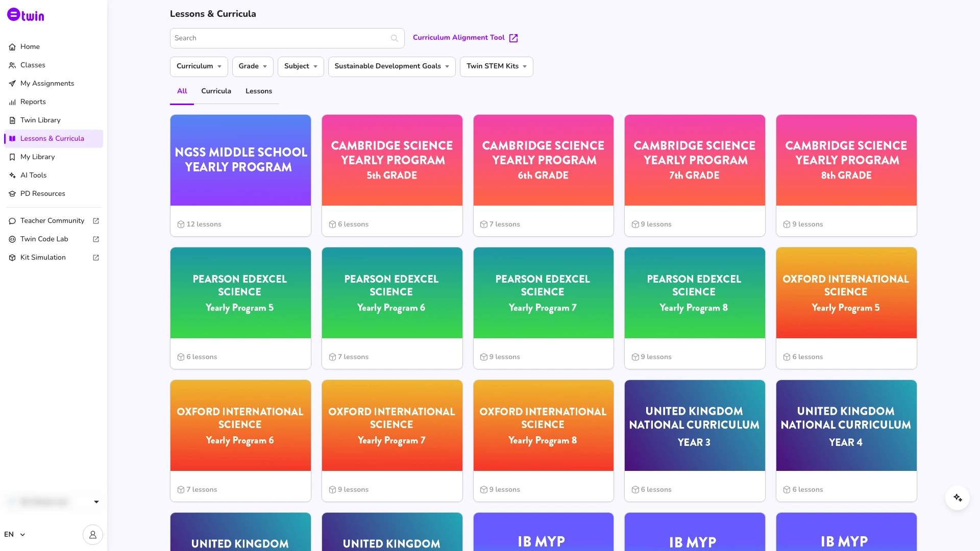Image resolution: width=980 pixels, height=551 pixels.
Task: Open UK National Curriculum Year 3 card
Action: [695, 440]
